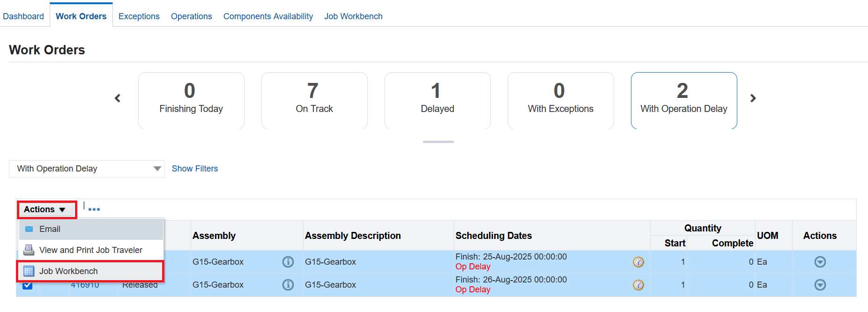Select the Email action icon
This screenshot has height=312, width=868.
tap(29, 229)
